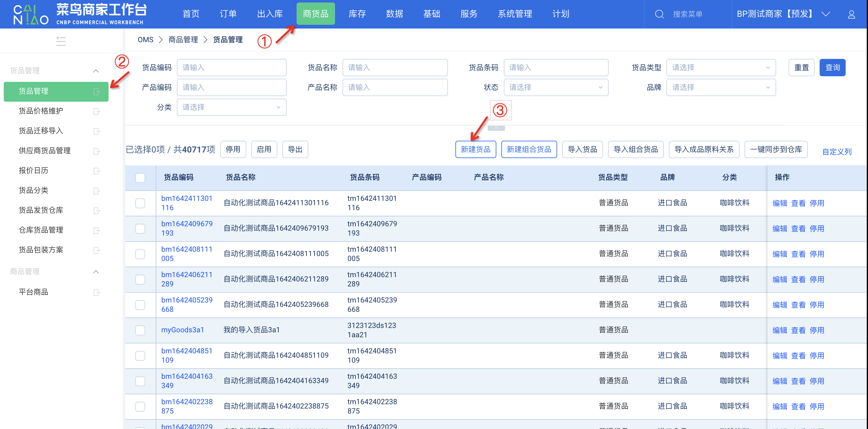Open the 货品类型 dropdown
Screen dimensions: 868x429
pyautogui.click(x=721, y=68)
